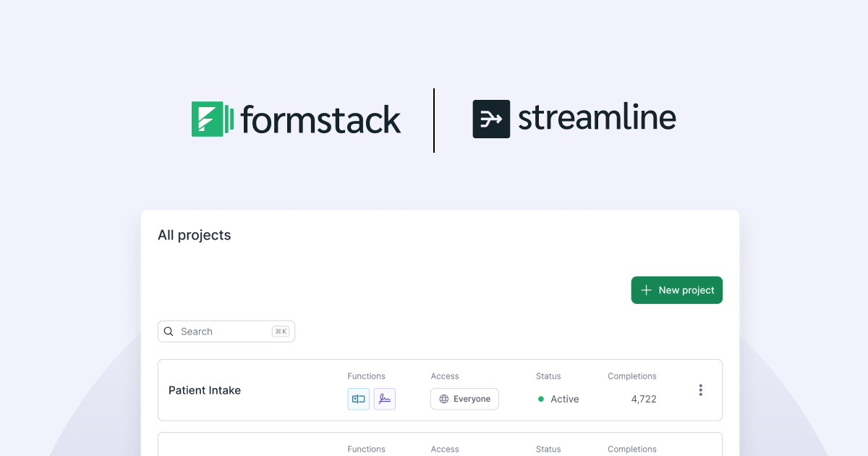
Task: Click the ⌘K shortcut badge
Action: pyautogui.click(x=281, y=332)
